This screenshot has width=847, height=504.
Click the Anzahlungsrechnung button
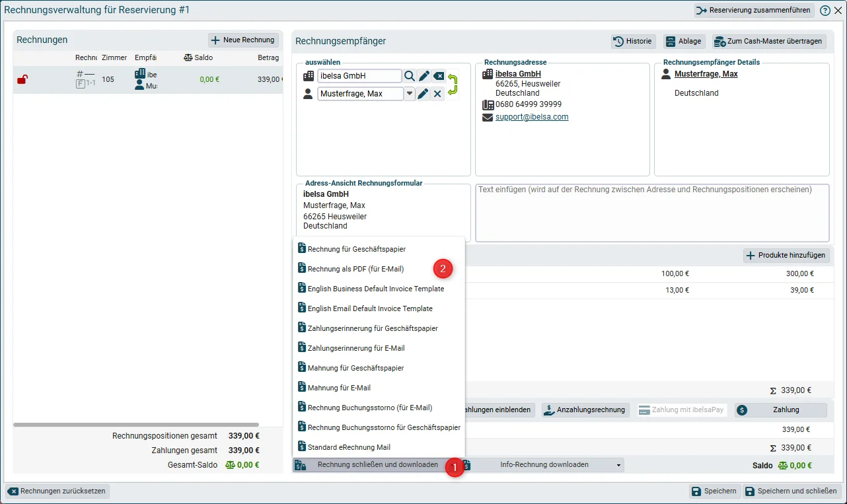click(585, 410)
